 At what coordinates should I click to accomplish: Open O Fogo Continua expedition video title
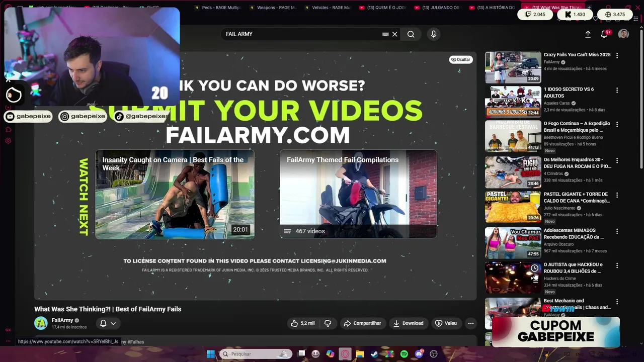[577, 127]
